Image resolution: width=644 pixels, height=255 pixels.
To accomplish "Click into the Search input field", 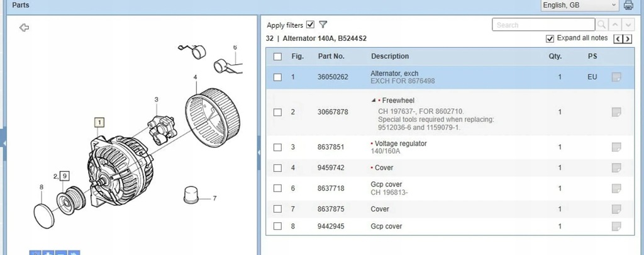I will coord(543,25).
